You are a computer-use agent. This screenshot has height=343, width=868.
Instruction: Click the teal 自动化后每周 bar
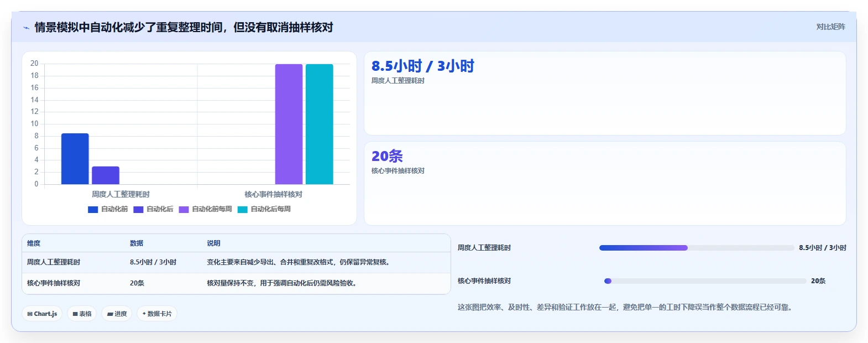[x=320, y=124]
